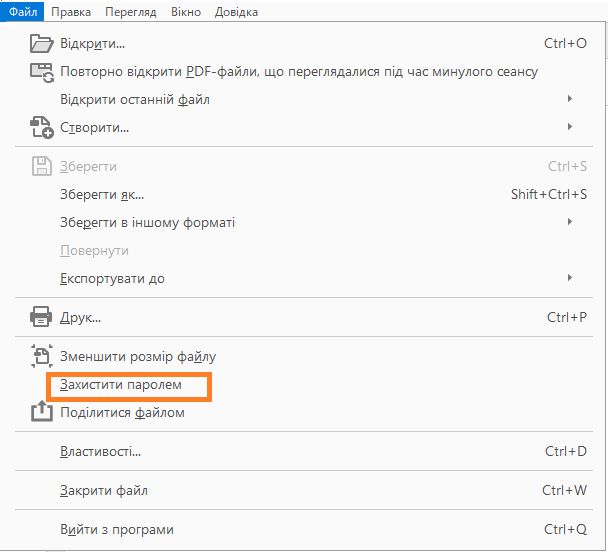This screenshot has width=608, height=552.
Task: Click the printer icon
Action: 41,318
